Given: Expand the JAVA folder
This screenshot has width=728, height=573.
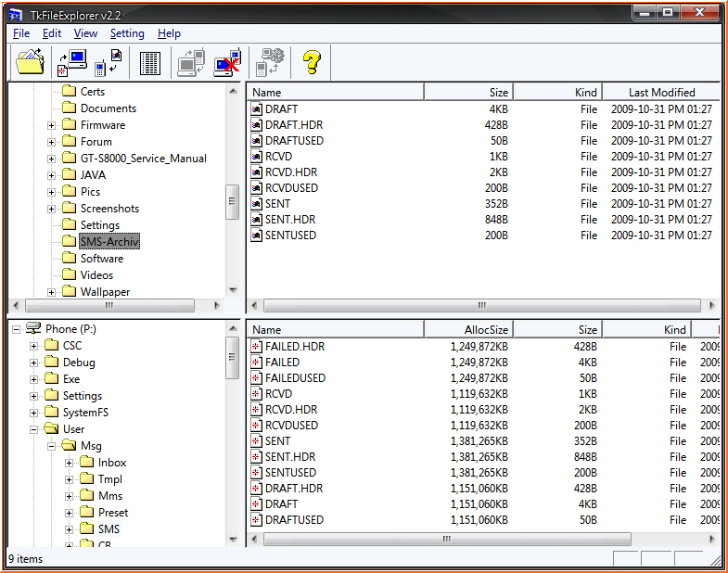Looking at the screenshot, I should 52,175.
